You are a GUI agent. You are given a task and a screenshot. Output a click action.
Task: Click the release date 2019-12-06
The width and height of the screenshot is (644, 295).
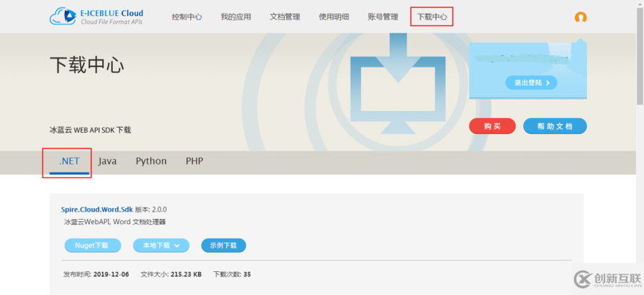(111, 275)
